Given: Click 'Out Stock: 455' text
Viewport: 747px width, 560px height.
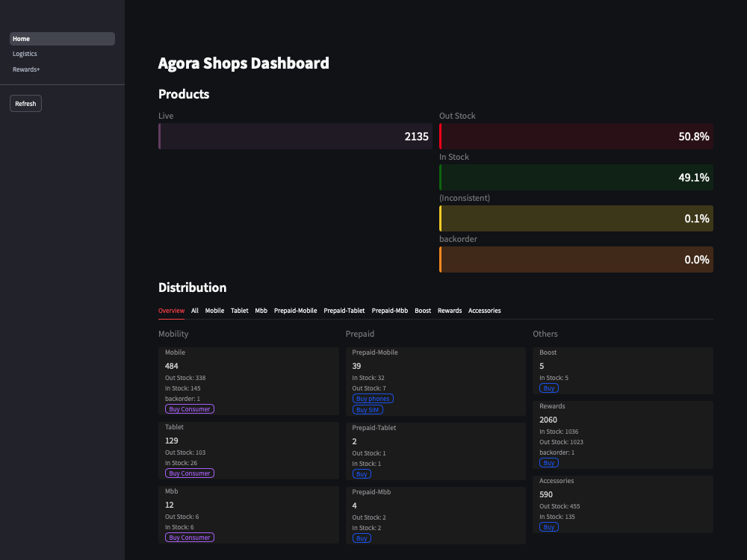Looking at the screenshot, I should point(560,506).
